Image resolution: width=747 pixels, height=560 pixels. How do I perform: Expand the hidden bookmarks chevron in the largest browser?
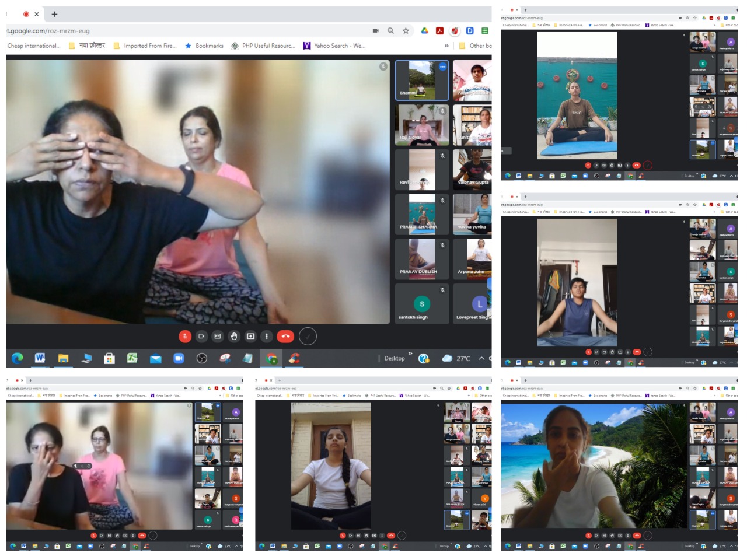[x=446, y=45]
